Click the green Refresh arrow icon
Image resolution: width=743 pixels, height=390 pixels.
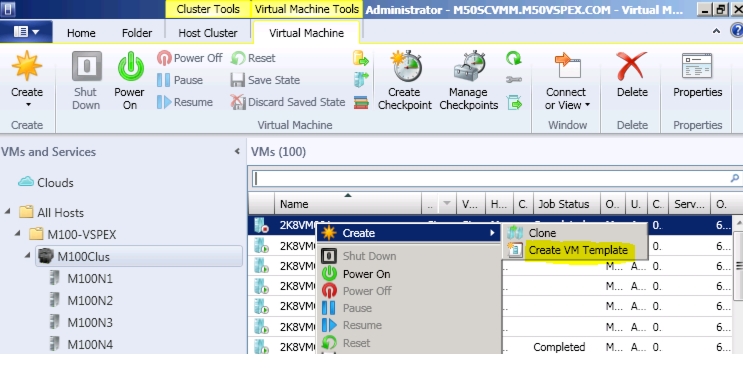click(514, 58)
